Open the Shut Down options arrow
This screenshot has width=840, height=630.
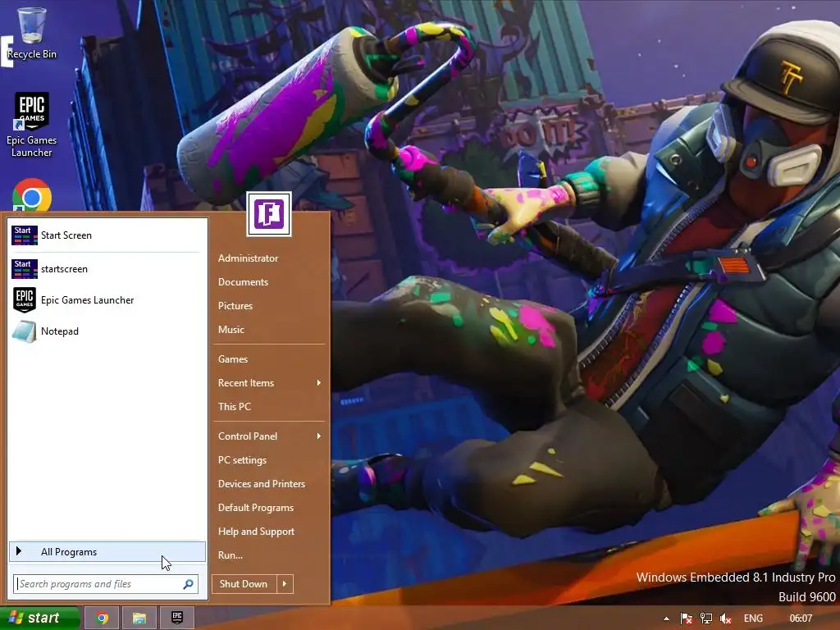(x=285, y=584)
